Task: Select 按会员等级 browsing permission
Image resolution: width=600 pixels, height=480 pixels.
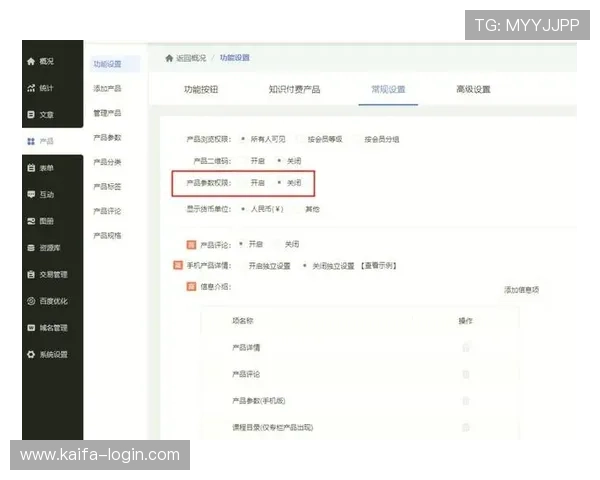Action: 300,139
